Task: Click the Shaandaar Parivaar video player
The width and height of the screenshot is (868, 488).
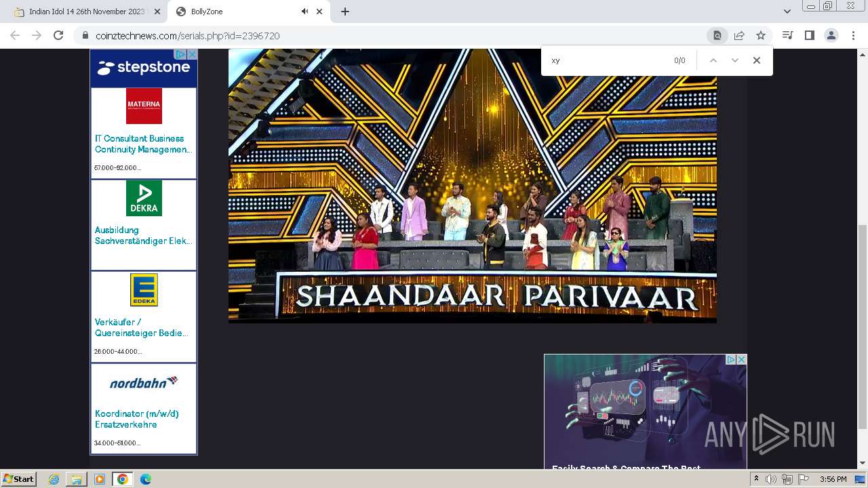Action: (472, 185)
